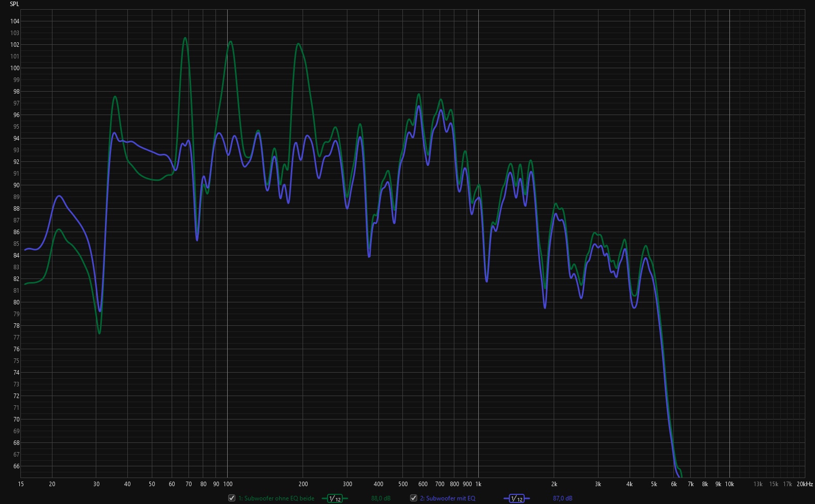Screen dimensions: 815x504
Task: Click the '80' SPL axis value
Action: point(16,302)
